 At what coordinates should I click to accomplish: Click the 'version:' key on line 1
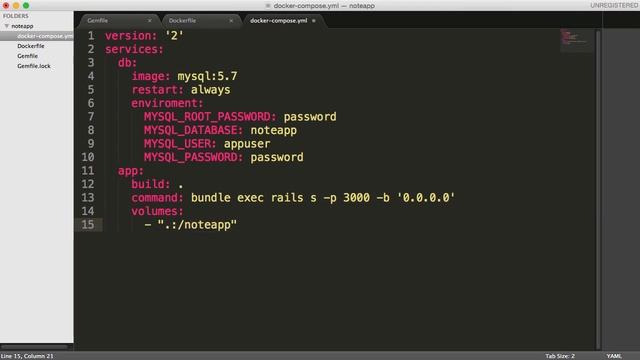tap(131, 36)
